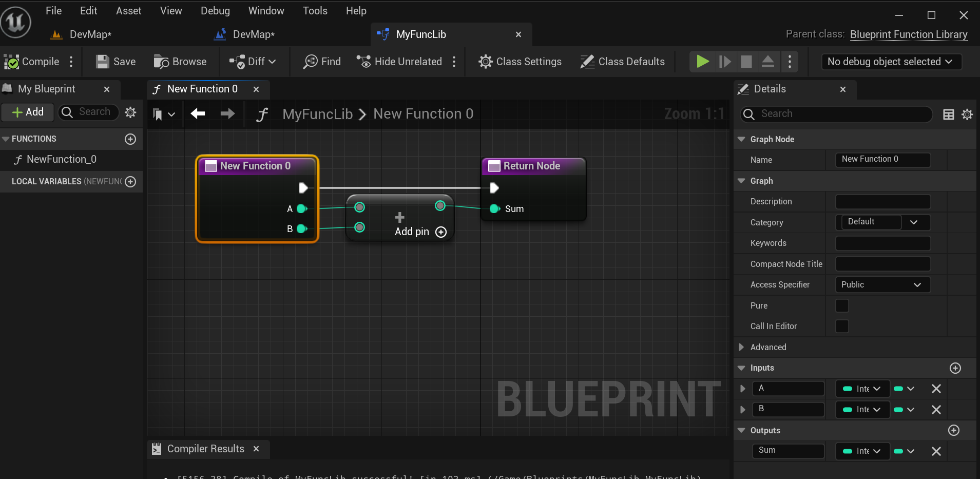
Task: Open debug object selector dropdown
Action: (x=891, y=62)
